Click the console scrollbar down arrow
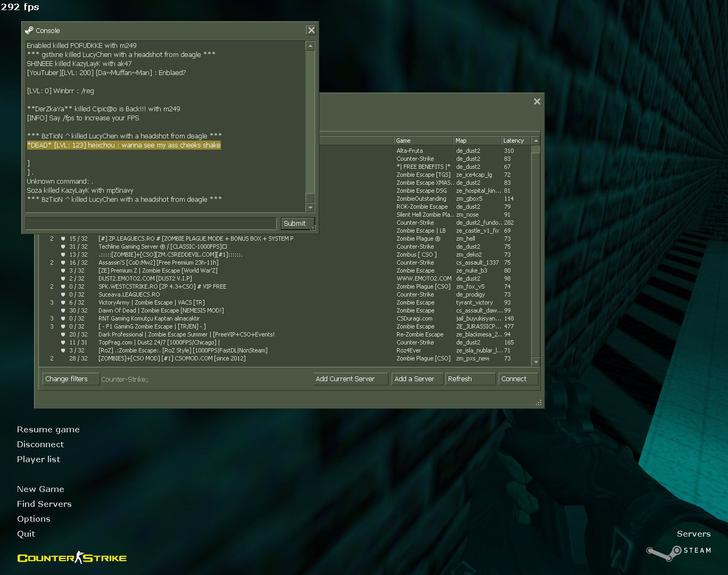 tap(310, 208)
